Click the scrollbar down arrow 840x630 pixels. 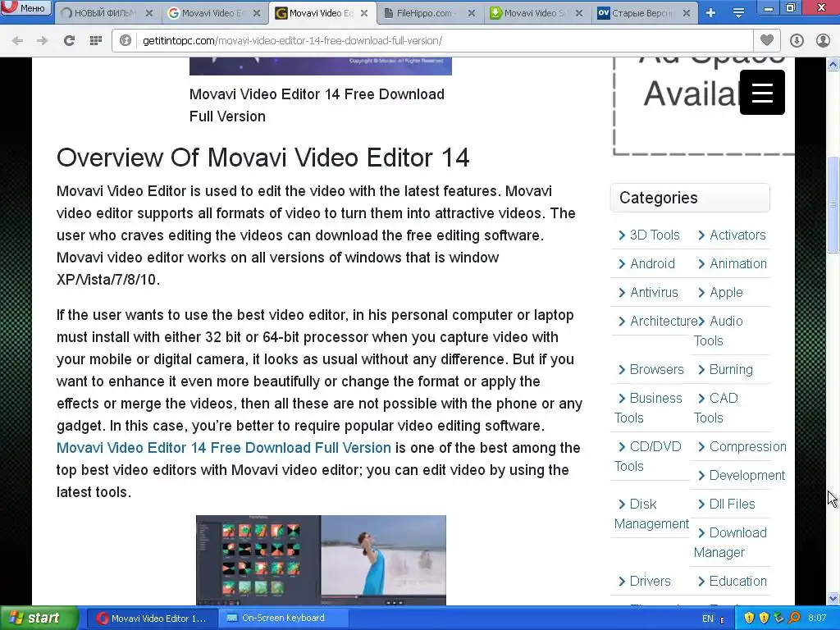click(833, 598)
